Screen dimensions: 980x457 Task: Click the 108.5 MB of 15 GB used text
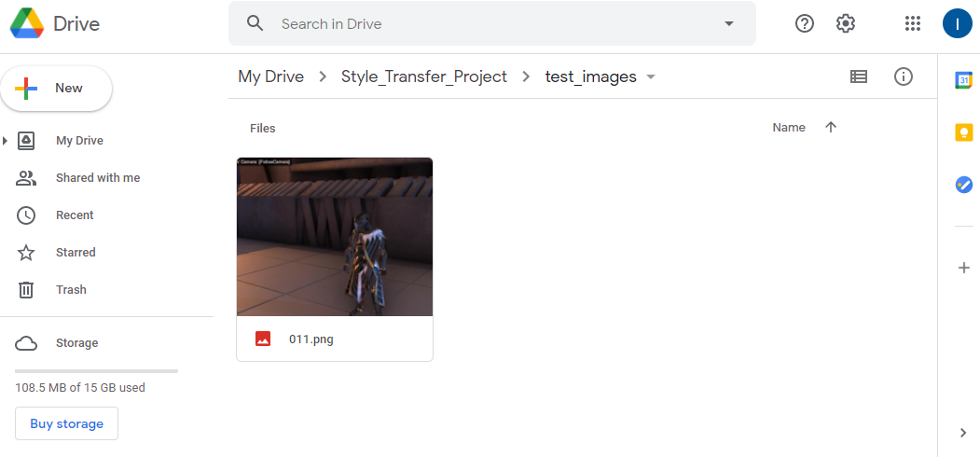pyautogui.click(x=80, y=388)
